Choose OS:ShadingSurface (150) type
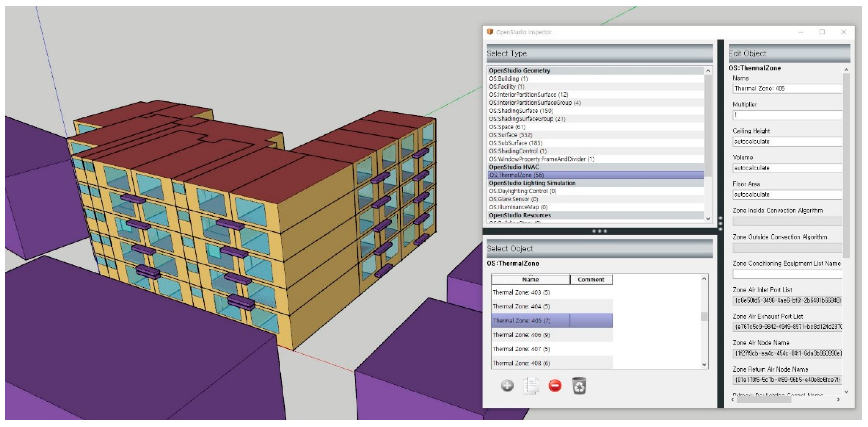 pos(521,111)
